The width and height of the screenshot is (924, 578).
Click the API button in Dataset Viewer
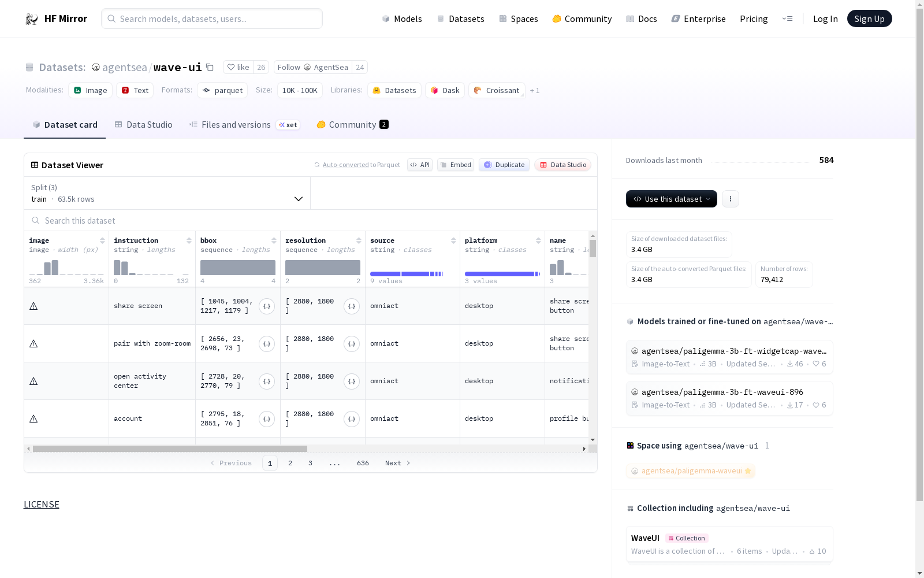(x=420, y=165)
